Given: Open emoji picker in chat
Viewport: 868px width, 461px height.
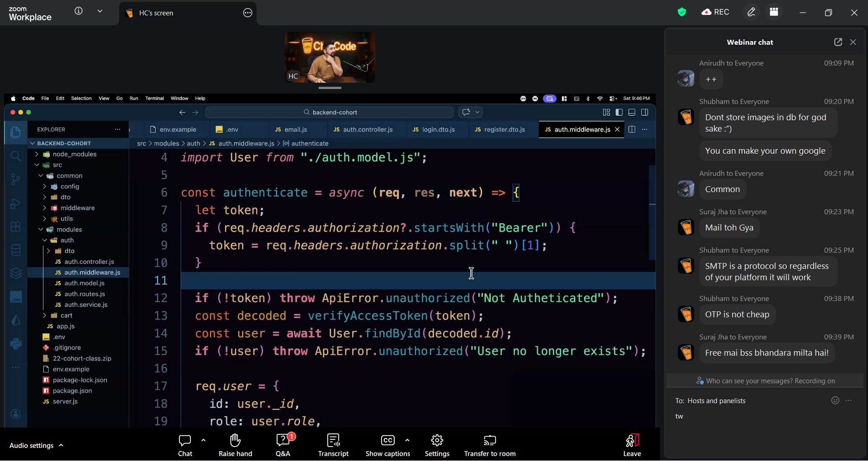Looking at the screenshot, I should pyautogui.click(x=835, y=400).
